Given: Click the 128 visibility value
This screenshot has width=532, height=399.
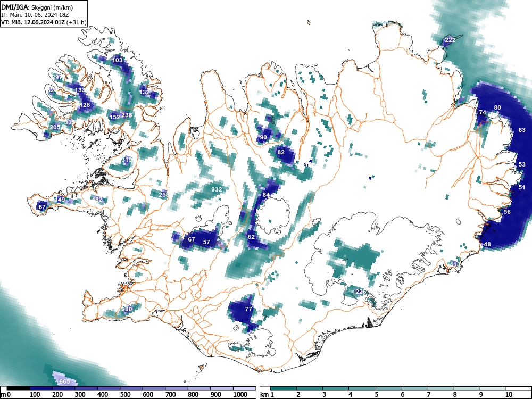Looking at the screenshot, I should [x=85, y=105].
